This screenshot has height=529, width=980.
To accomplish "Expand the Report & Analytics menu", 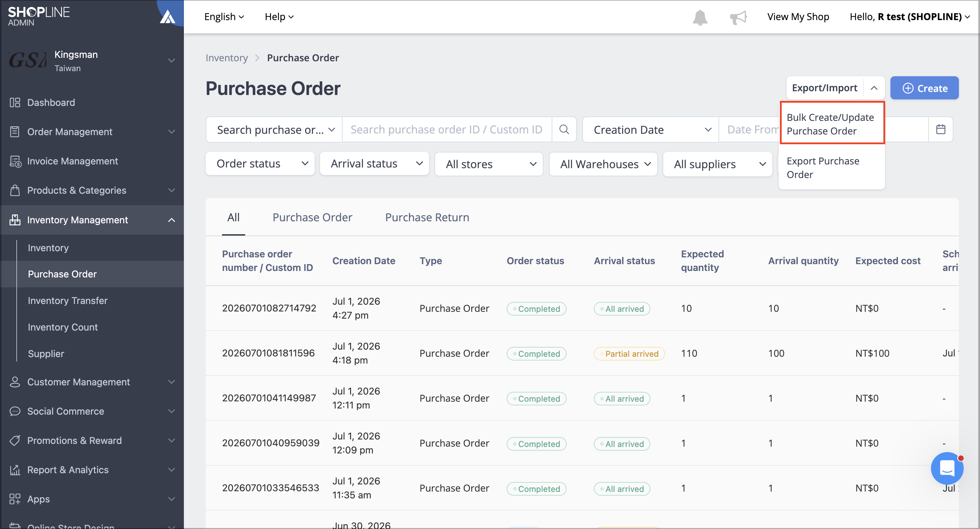I will [x=172, y=470].
